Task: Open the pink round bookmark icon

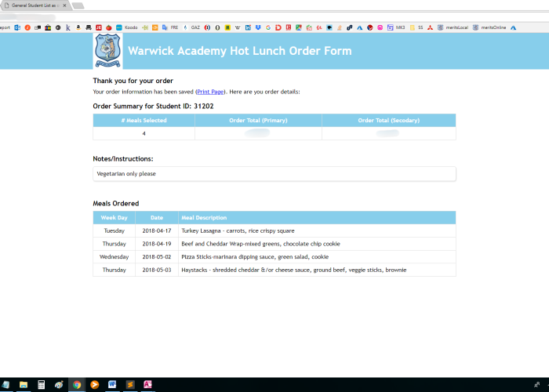Action: (380, 27)
